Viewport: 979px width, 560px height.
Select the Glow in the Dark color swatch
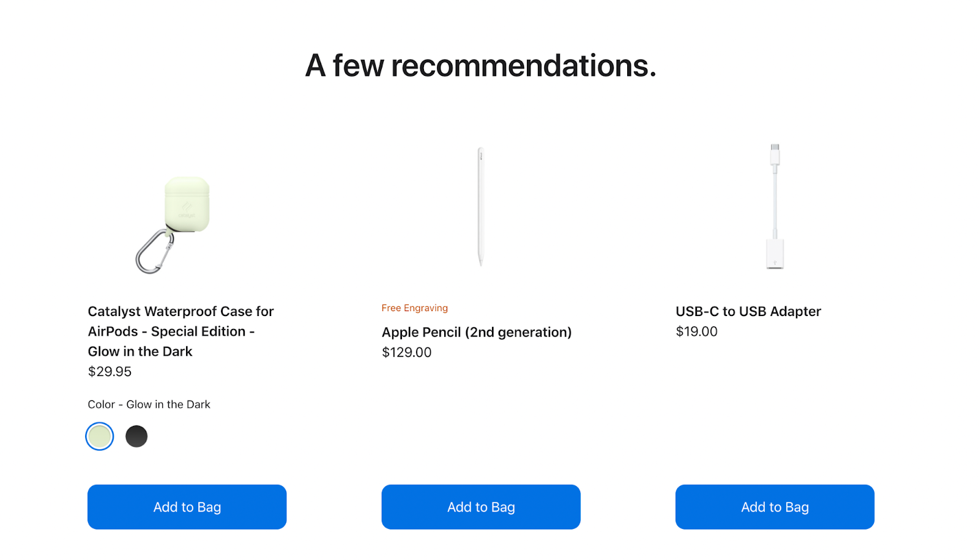pyautogui.click(x=100, y=437)
